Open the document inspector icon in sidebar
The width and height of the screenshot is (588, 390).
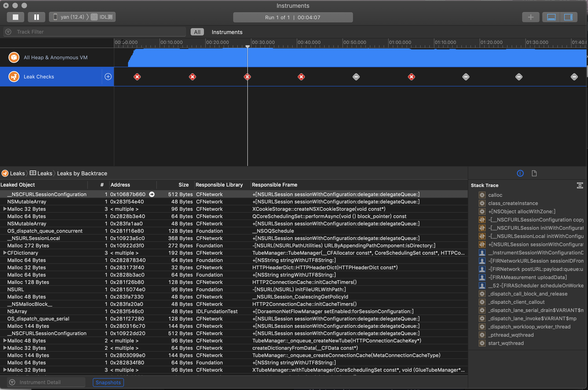[x=534, y=173]
